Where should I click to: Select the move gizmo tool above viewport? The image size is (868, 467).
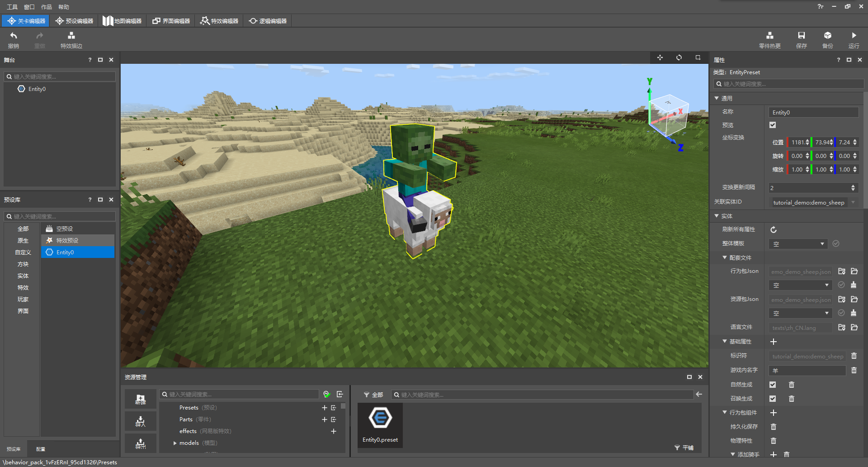[x=660, y=57]
